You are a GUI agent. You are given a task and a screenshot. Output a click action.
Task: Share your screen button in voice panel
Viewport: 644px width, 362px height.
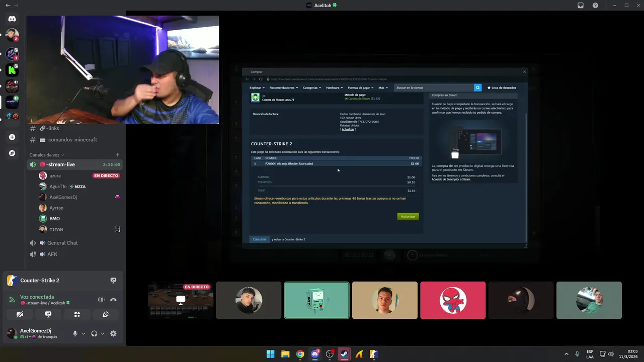[48, 314]
